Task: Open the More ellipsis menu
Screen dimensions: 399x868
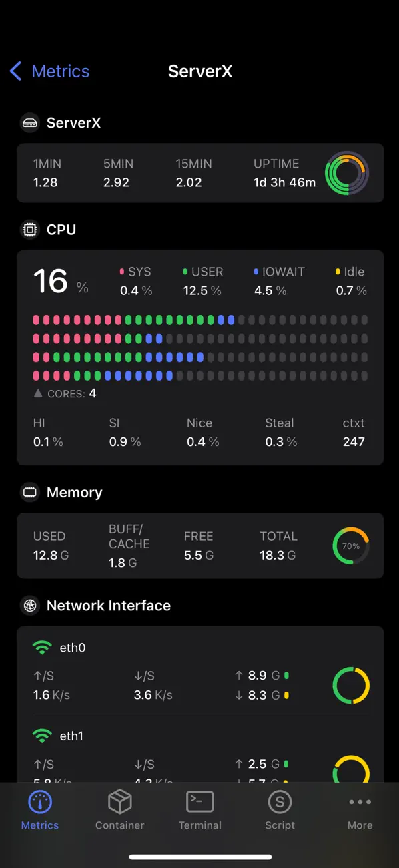Action: click(x=360, y=802)
